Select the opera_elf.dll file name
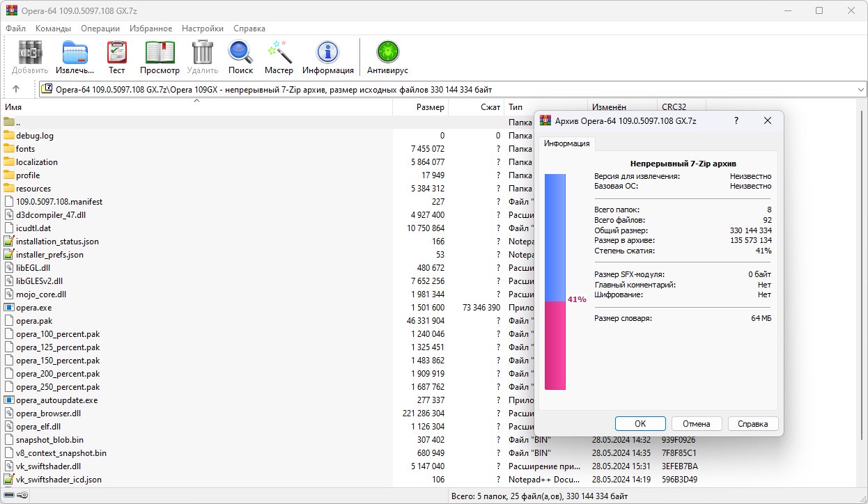The height and width of the screenshot is (504, 868). coord(38,426)
